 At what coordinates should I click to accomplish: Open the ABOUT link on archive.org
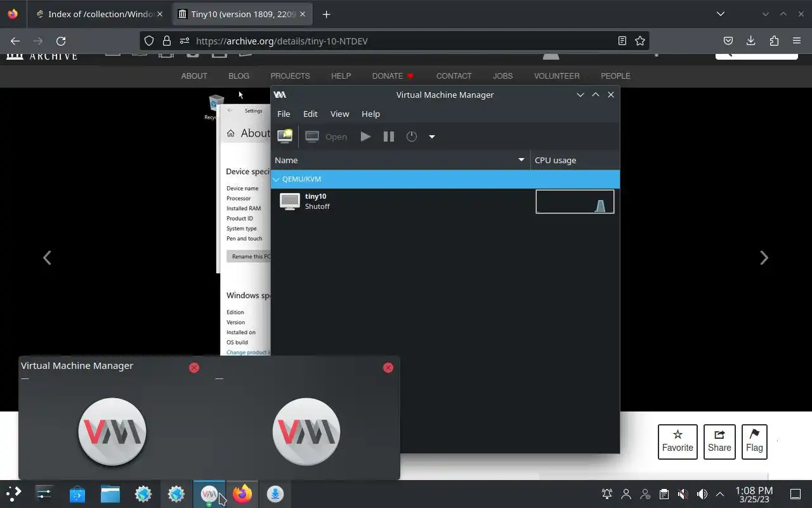[x=194, y=76]
